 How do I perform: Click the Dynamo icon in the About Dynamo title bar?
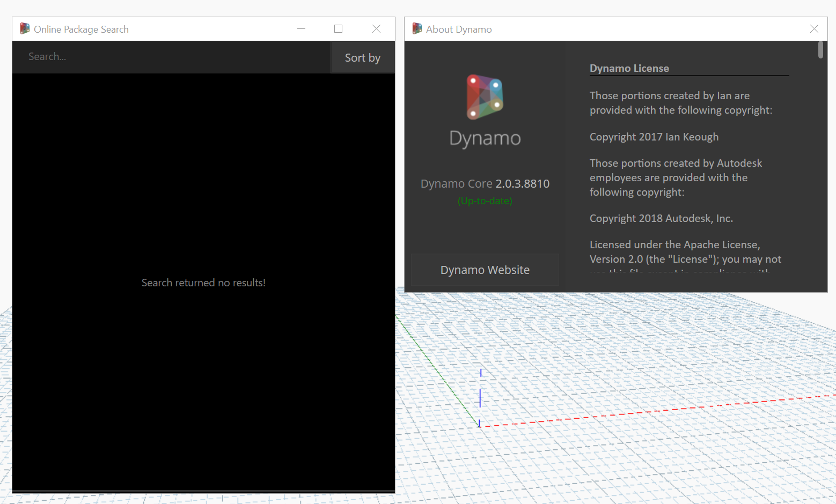(417, 28)
